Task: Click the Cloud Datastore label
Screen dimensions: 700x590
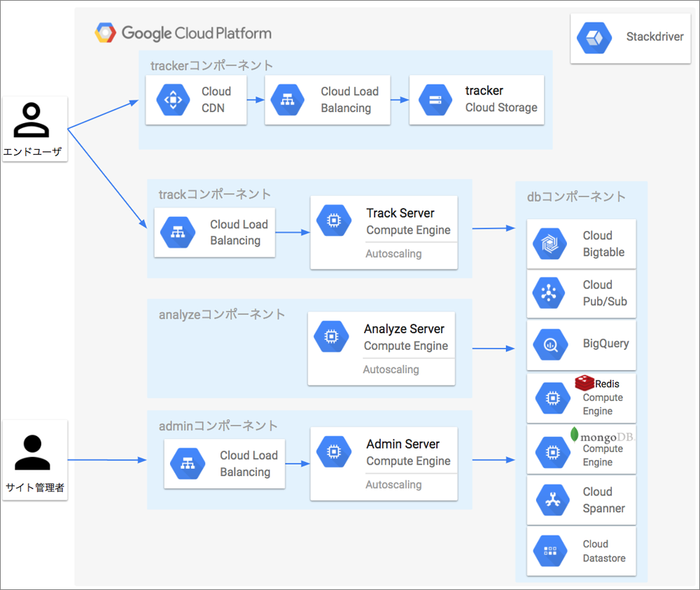Action: click(604, 552)
